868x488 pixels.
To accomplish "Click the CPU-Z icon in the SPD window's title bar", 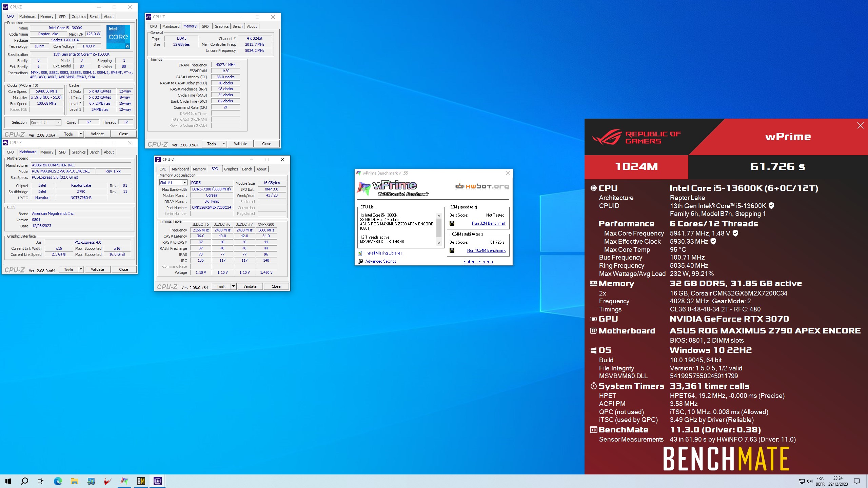I will (x=158, y=159).
